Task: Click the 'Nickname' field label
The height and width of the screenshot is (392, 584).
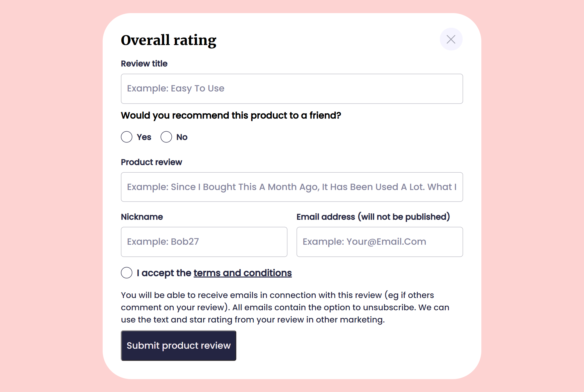Action: click(x=142, y=217)
